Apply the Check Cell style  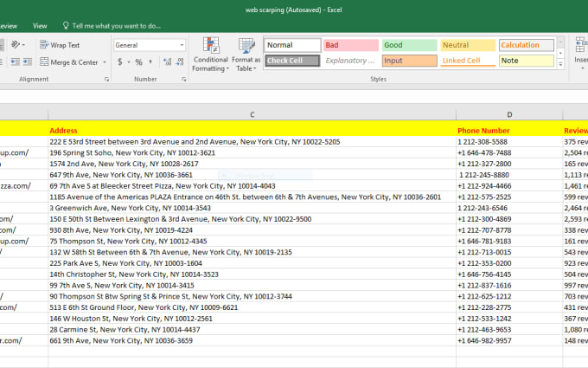click(x=292, y=61)
